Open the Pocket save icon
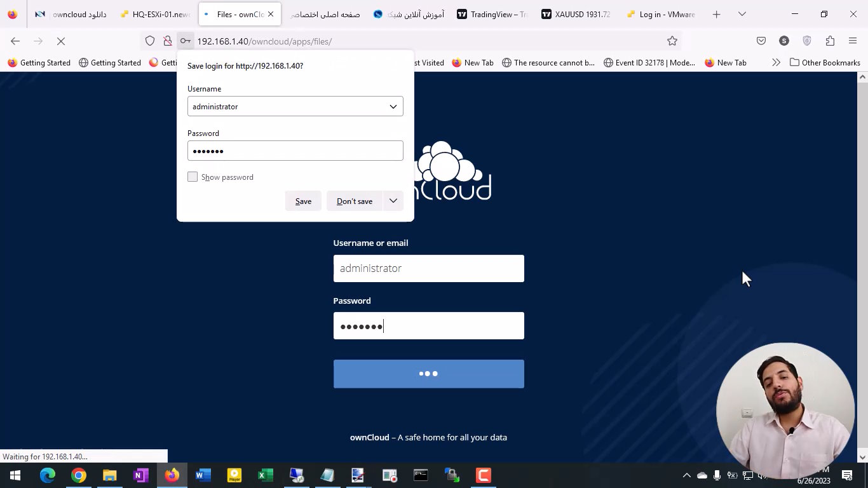Screen dimensions: 868x488 pos(761,41)
